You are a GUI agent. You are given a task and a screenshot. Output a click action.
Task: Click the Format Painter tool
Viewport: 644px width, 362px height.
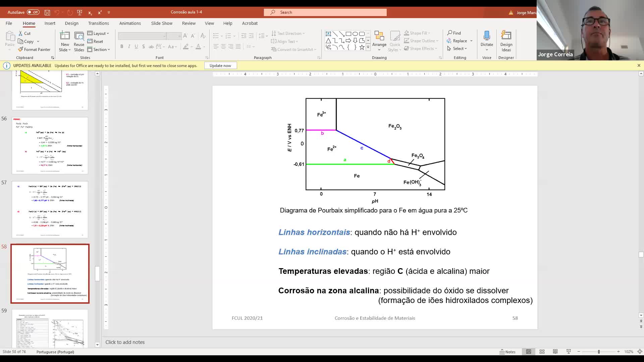(x=34, y=49)
